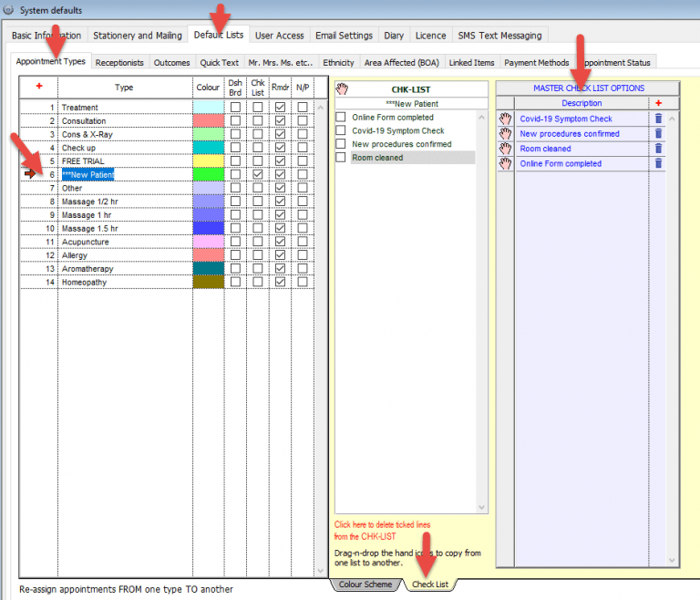
Task: Delete New procedures confirmed with trash icon
Action: coord(658,133)
